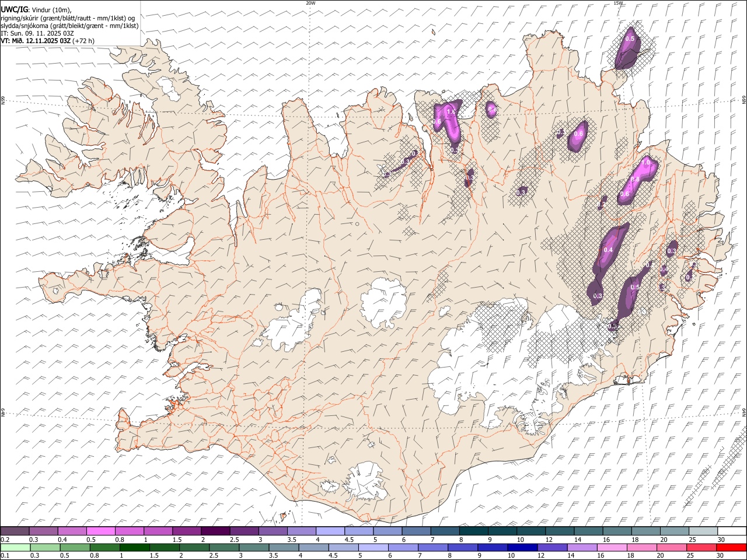Viewport: 747px width, 560px height.
Task: Click the '12' number label on snow scale
Action: [x=549, y=540]
